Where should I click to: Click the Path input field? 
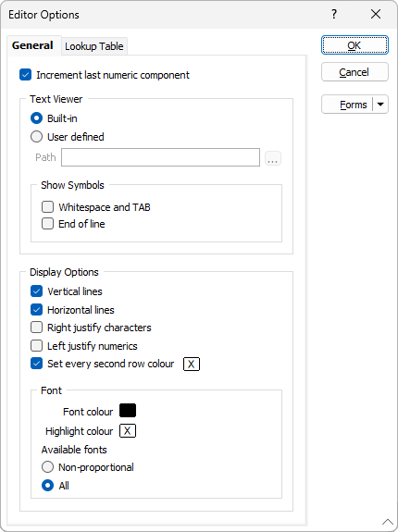(160, 157)
